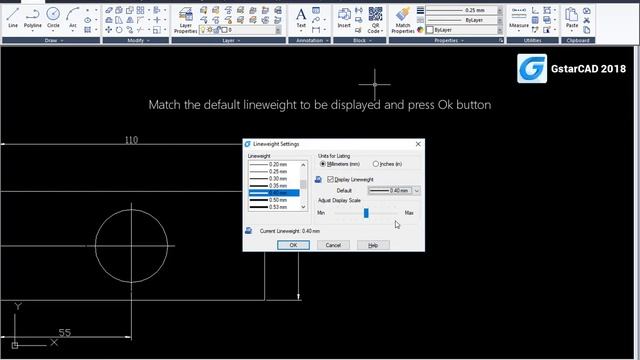
Task: Select 0.53 mm in lineweight list
Action: (274, 207)
